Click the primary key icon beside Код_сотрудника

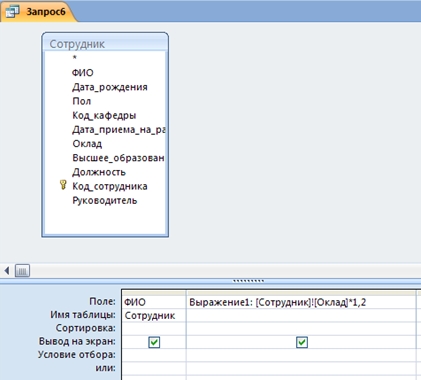coord(63,185)
